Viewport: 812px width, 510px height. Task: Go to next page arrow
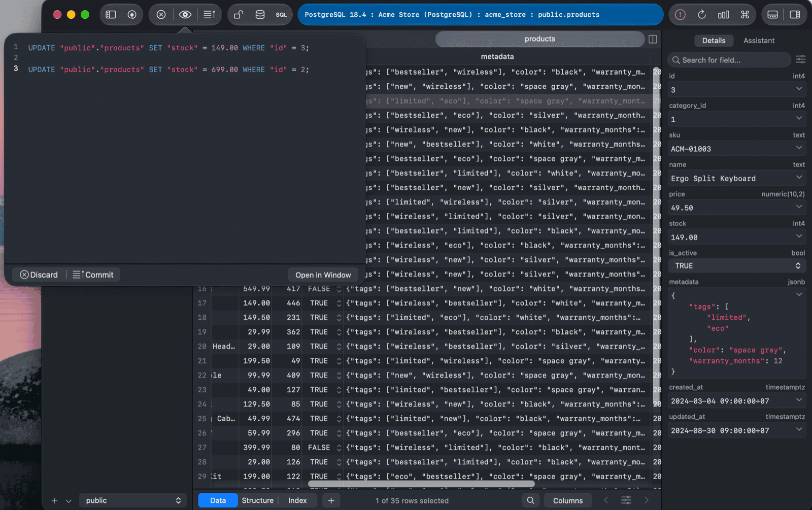[x=647, y=500]
